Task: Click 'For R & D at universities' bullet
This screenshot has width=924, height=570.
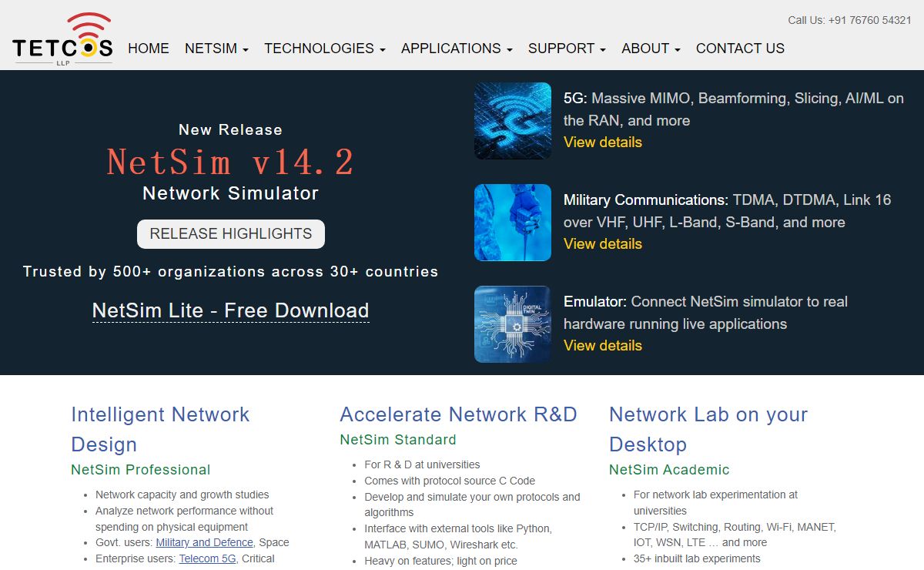Action: pyautogui.click(x=422, y=464)
